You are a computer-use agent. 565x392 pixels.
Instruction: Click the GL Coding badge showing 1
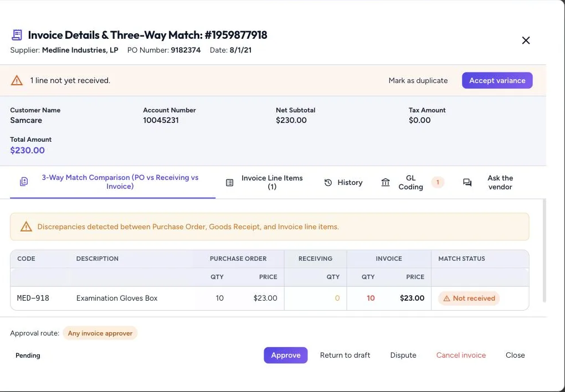[438, 182]
